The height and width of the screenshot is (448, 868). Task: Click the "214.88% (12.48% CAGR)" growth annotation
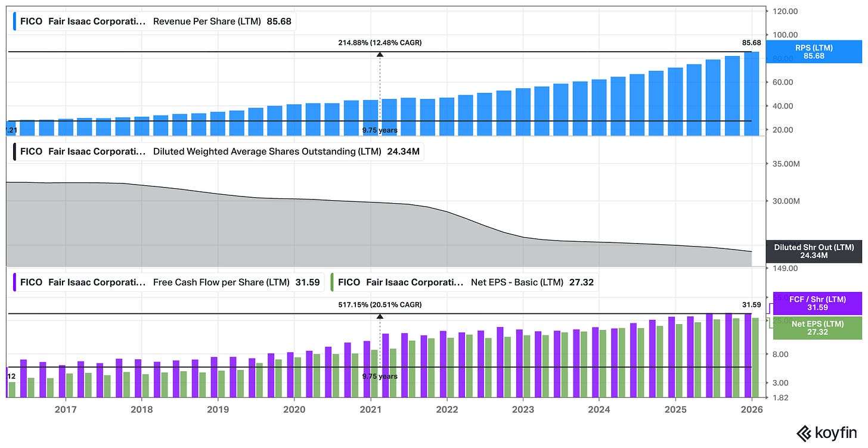tap(380, 42)
